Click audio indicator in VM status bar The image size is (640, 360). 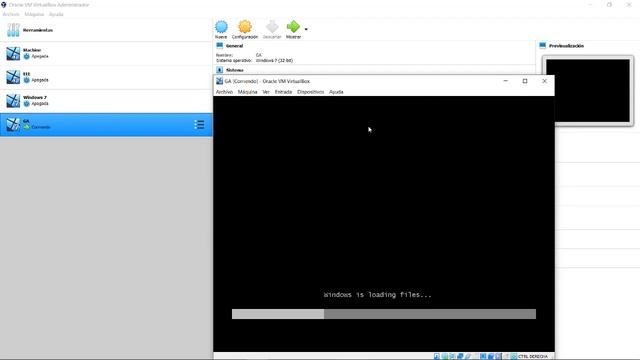point(452,356)
